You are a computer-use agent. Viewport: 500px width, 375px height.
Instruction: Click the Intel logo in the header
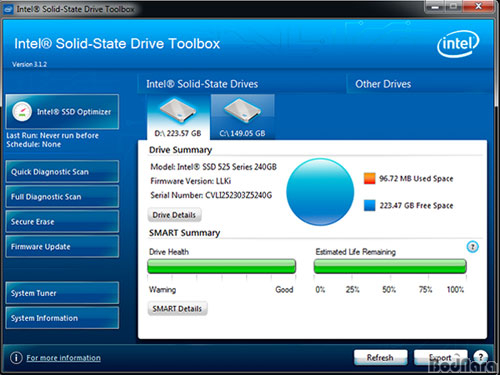(x=458, y=44)
